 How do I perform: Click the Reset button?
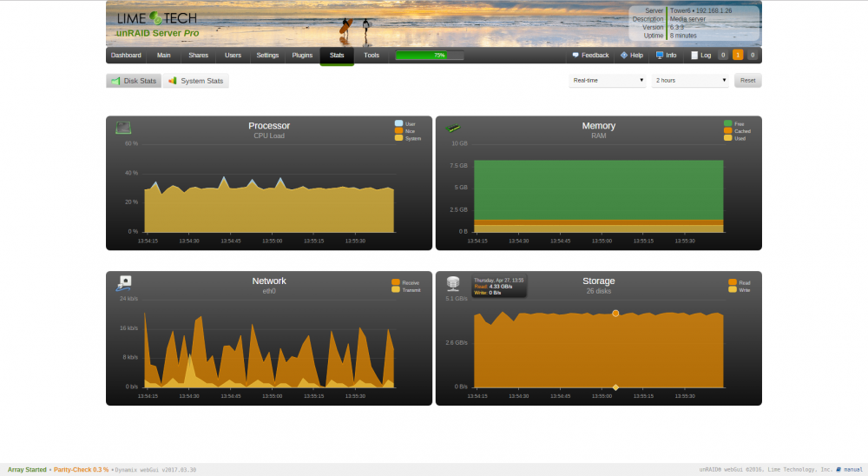(748, 81)
